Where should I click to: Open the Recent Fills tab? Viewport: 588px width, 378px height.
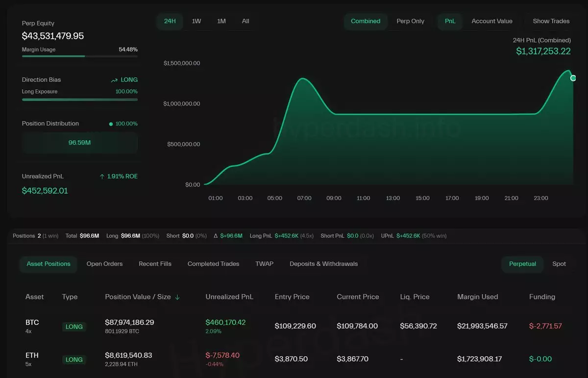tap(155, 264)
